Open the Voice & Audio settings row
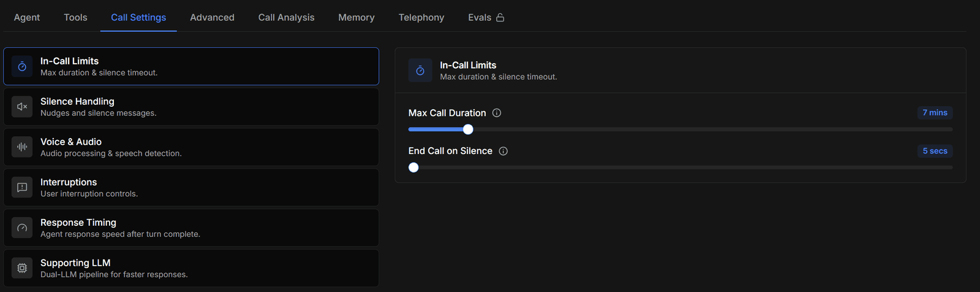Viewport: 980px width, 292px height. pos(191,147)
